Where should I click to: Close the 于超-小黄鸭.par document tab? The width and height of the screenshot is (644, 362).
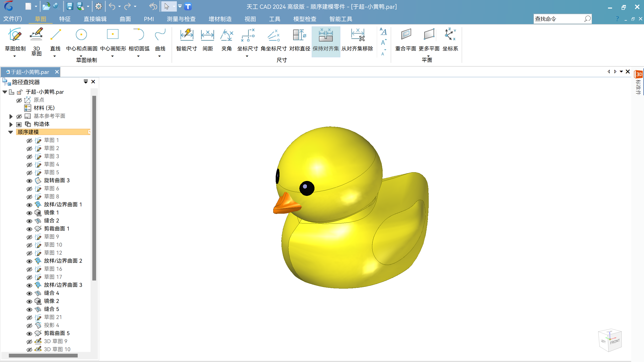(57, 72)
